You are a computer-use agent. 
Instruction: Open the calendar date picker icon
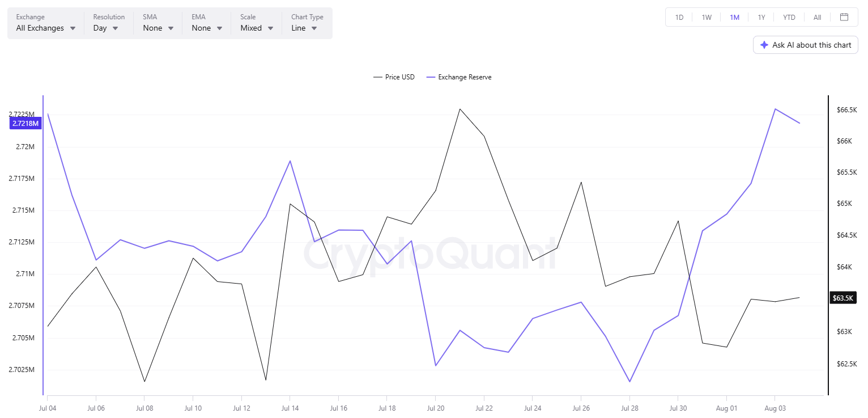pos(844,17)
